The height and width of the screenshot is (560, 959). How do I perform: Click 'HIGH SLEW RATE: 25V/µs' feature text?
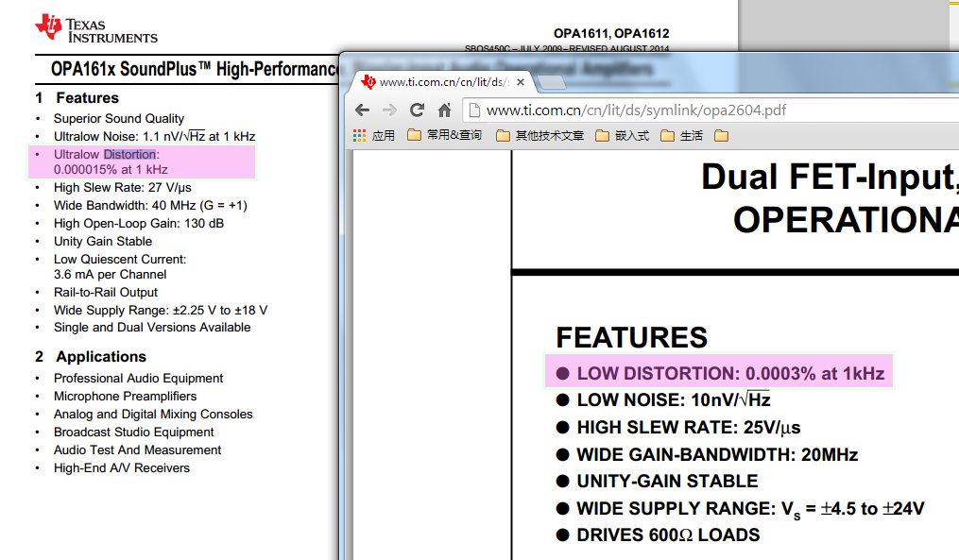689,428
